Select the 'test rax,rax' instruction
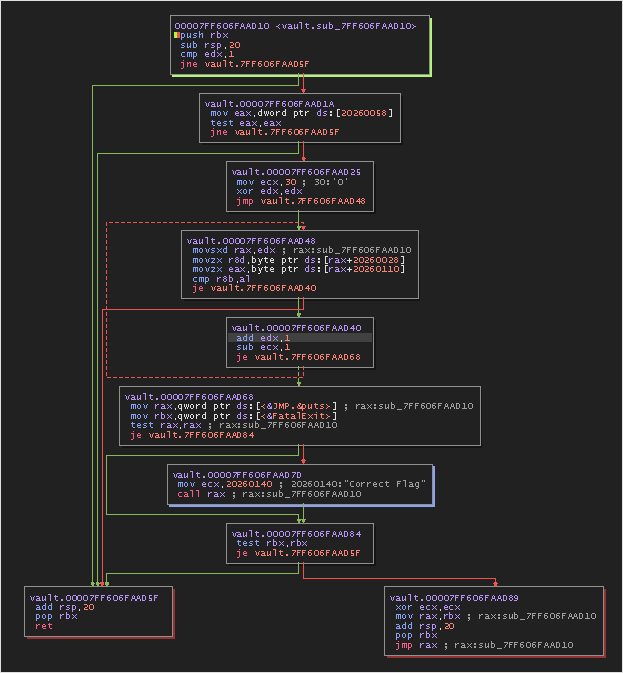This screenshot has width=623, height=673. click(x=166, y=425)
